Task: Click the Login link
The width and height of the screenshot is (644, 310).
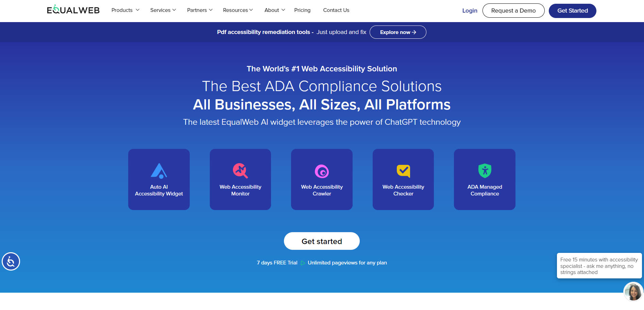Action: [470, 11]
